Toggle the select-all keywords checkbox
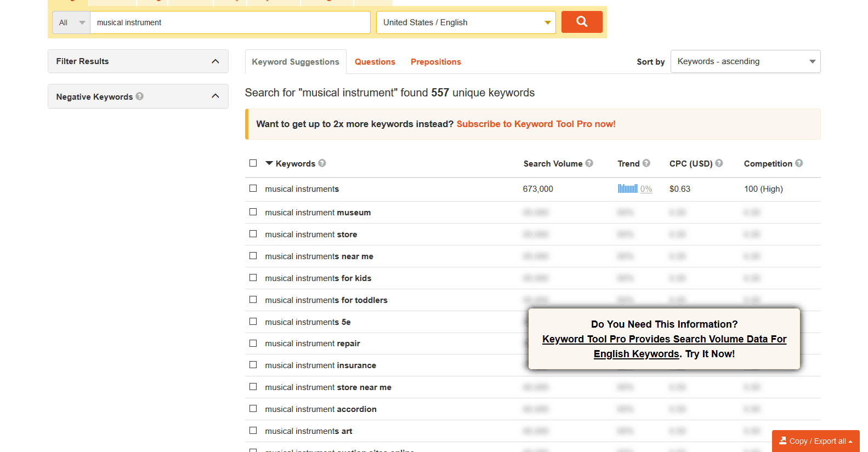This screenshot has height=452, width=868. click(x=253, y=163)
